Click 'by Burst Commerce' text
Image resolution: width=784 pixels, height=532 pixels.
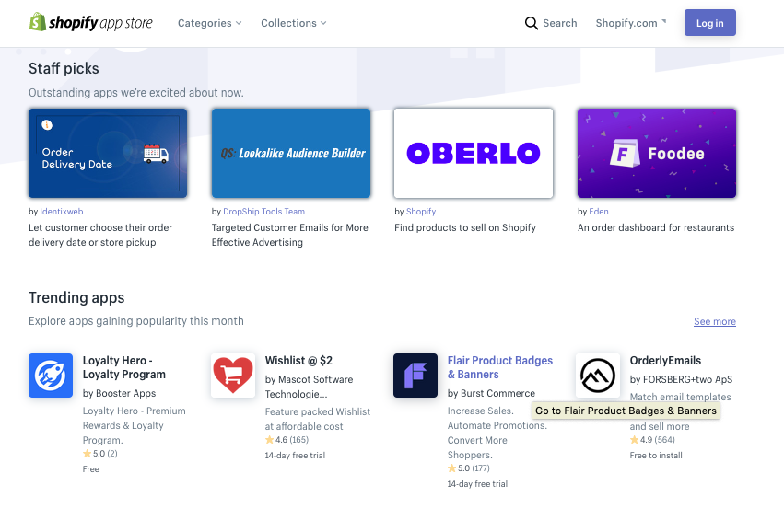tap(491, 393)
